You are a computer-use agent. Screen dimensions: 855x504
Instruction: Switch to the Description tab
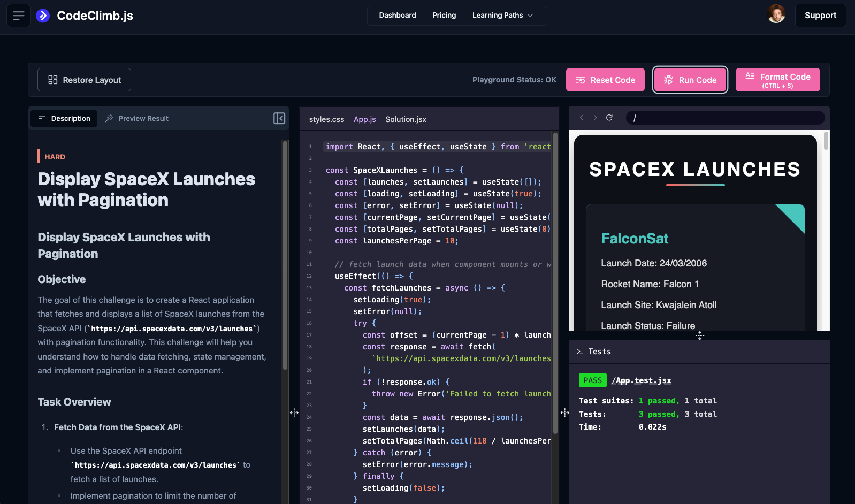[64, 118]
